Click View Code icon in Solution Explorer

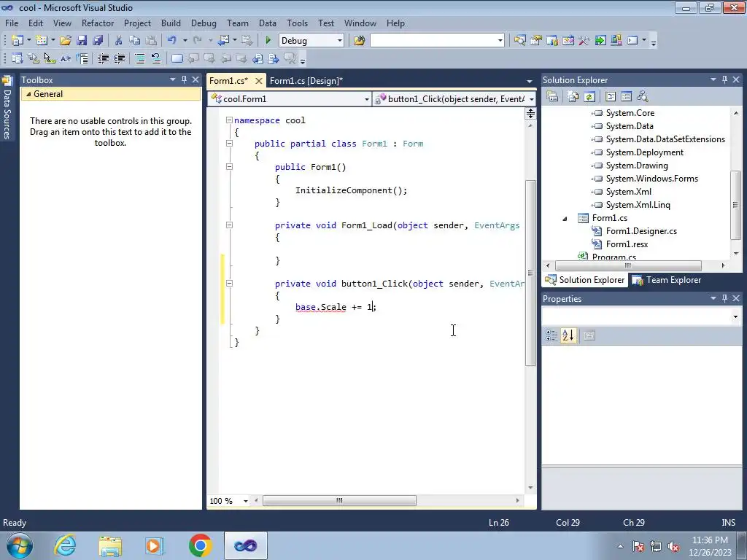[x=611, y=97]
